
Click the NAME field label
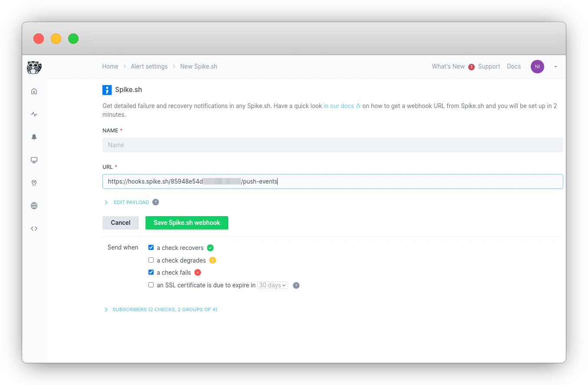coord(110,131)
